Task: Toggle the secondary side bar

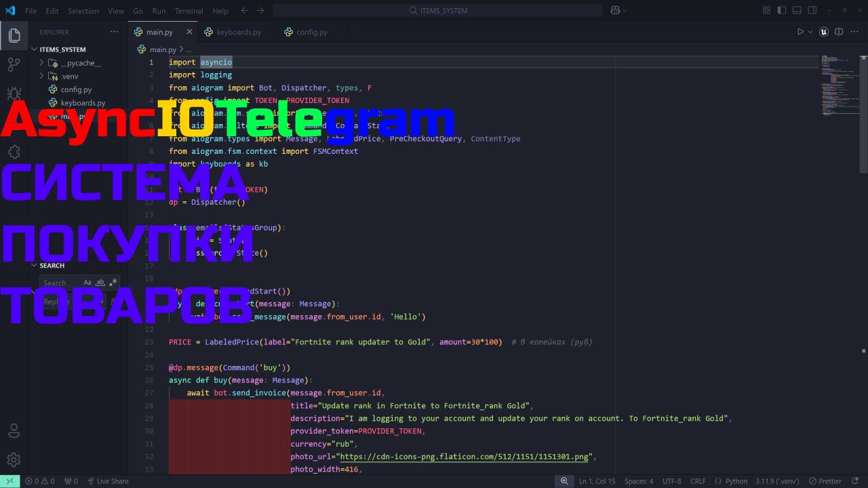Action: [812, 10]
